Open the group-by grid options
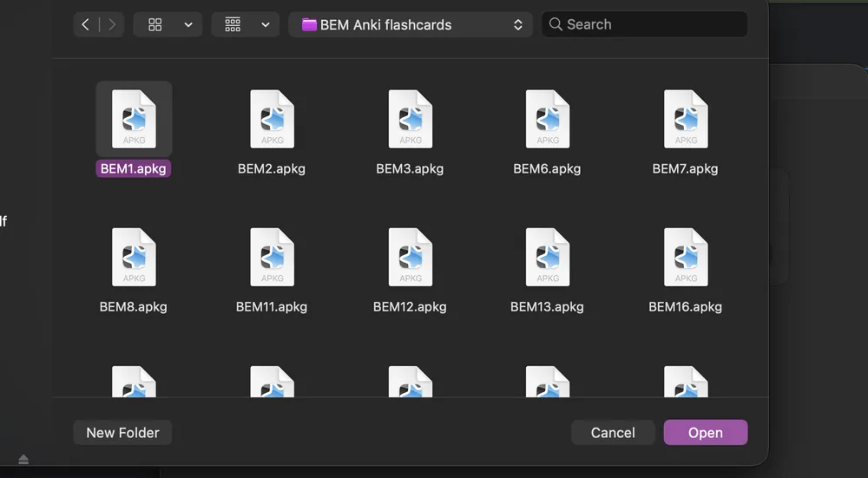This screenshot has height=478, width=868. point(233,24)
